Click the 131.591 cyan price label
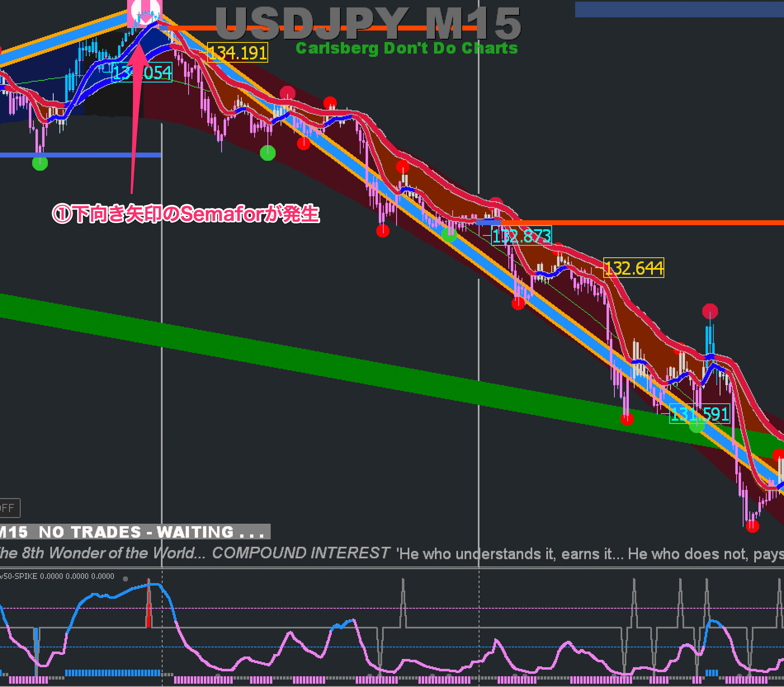Viewport: 784px width, 687px height. [x=699, y=414]
